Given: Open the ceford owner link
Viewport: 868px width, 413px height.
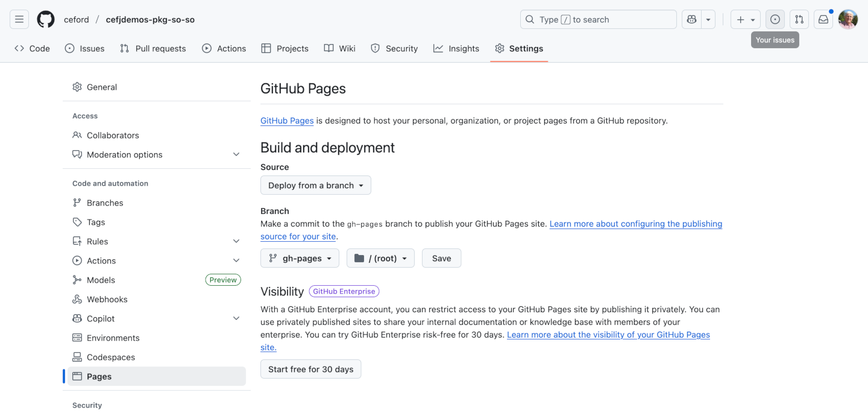Looking at the screenshot, I should tap(77, 19).
